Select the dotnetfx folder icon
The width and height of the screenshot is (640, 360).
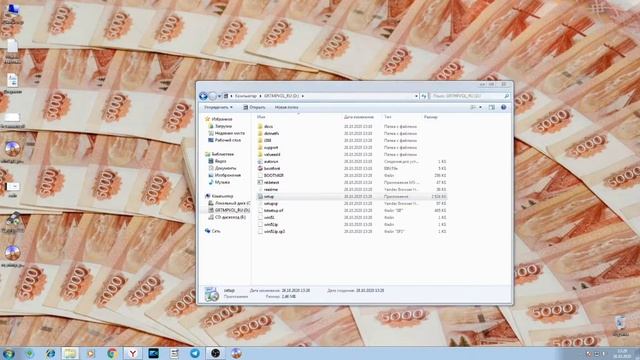pyautogui.click(x=260, y=133)
